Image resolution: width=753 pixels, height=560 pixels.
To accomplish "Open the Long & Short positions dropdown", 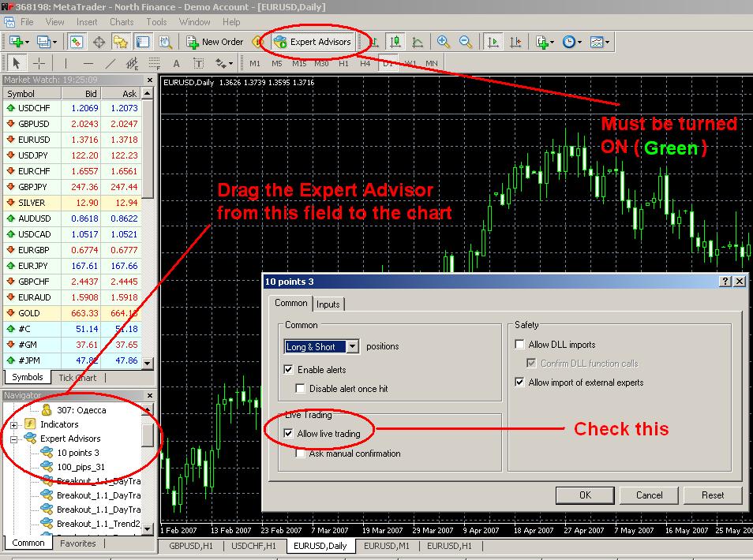I will point(353,346).
